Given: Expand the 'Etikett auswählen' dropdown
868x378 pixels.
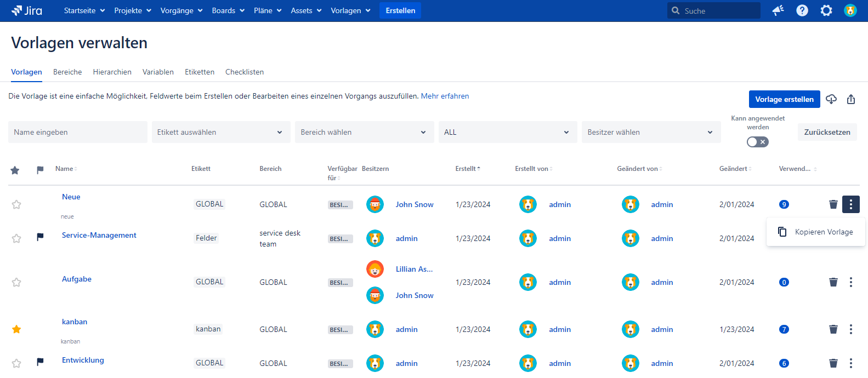Looking at the screenshot, I should 220,132.
